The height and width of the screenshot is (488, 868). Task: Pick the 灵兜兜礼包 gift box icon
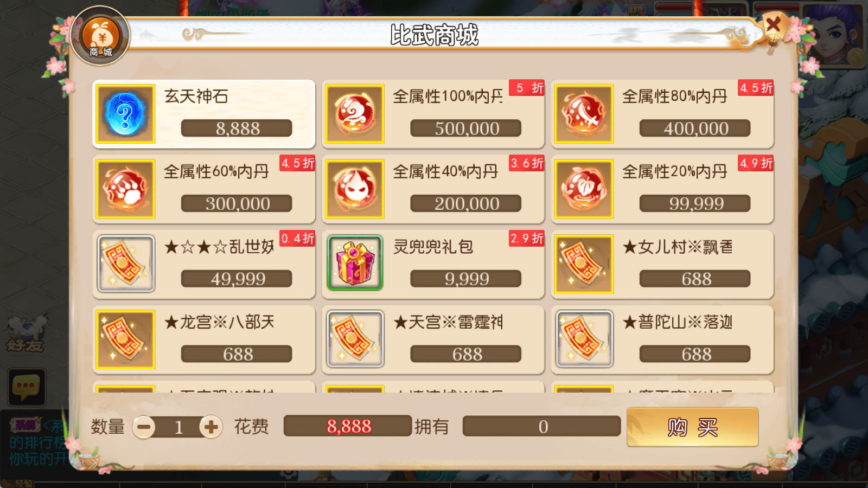point(355,264)
